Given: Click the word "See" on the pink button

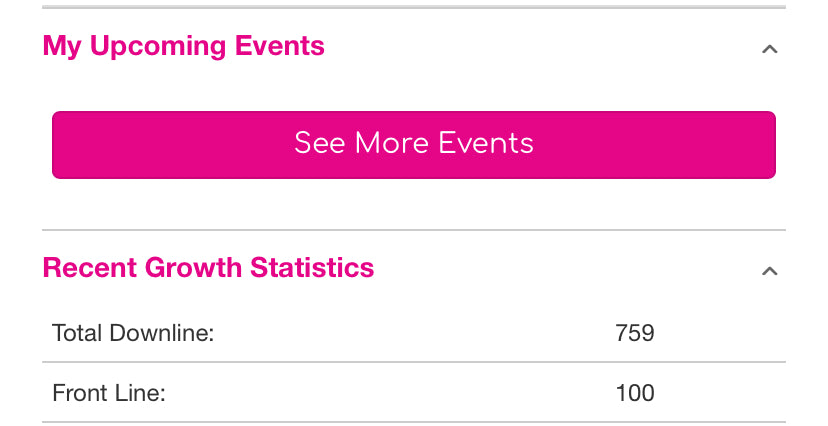Looking at the screenshot, I should (319, 143).
